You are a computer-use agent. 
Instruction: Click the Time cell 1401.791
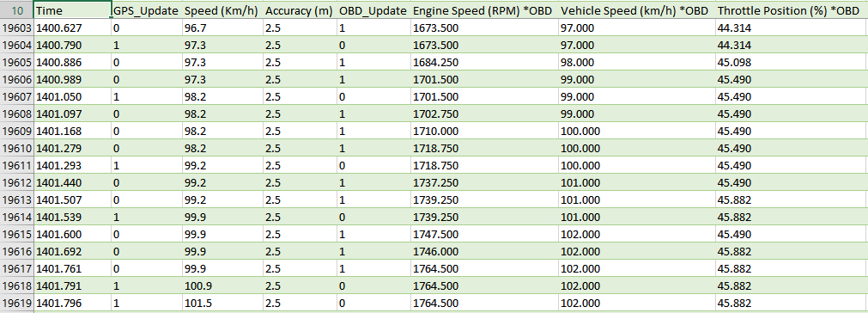click(x=72, y=285)
